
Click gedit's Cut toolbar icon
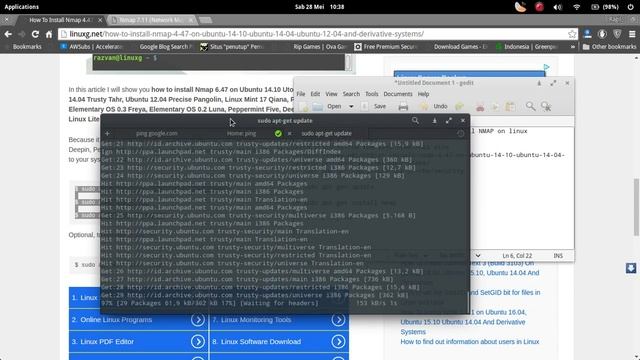point(480,107)
